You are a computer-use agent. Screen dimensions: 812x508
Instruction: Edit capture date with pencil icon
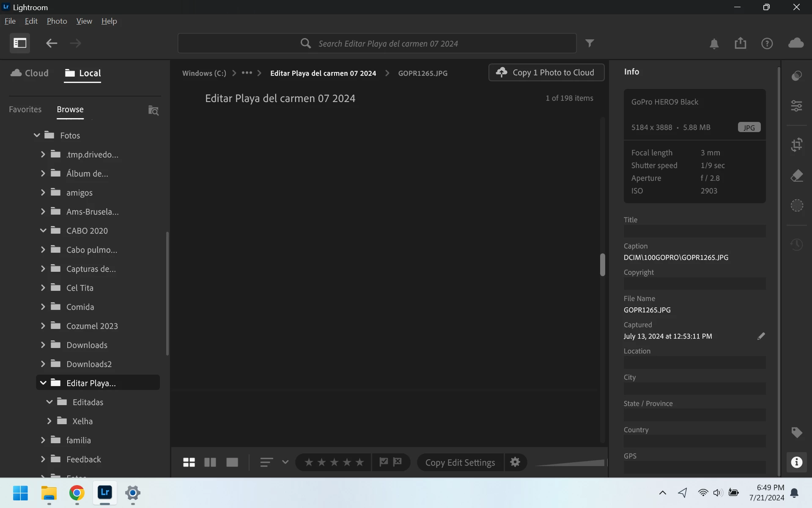(x=761, y=336)
